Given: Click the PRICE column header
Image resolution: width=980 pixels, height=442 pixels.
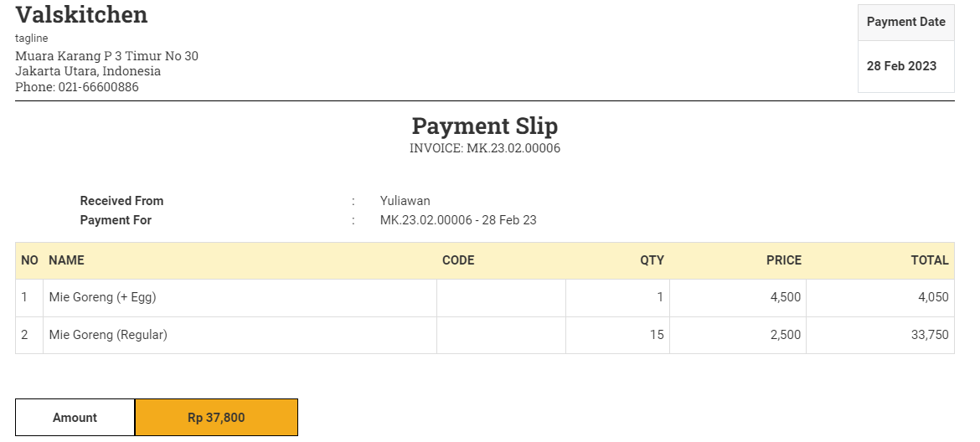Looking at the screenshot, I should point(784,260).
